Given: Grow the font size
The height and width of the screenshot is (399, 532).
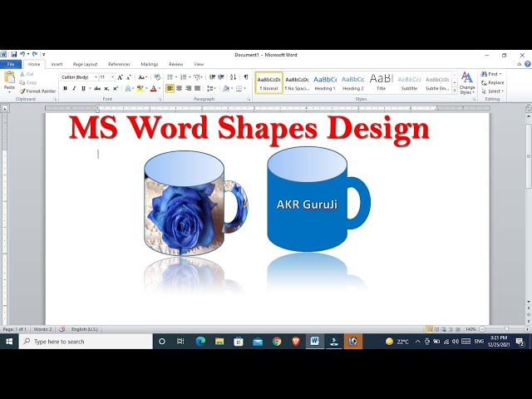Looking at the screenshot, I should (x=120, y=77).
